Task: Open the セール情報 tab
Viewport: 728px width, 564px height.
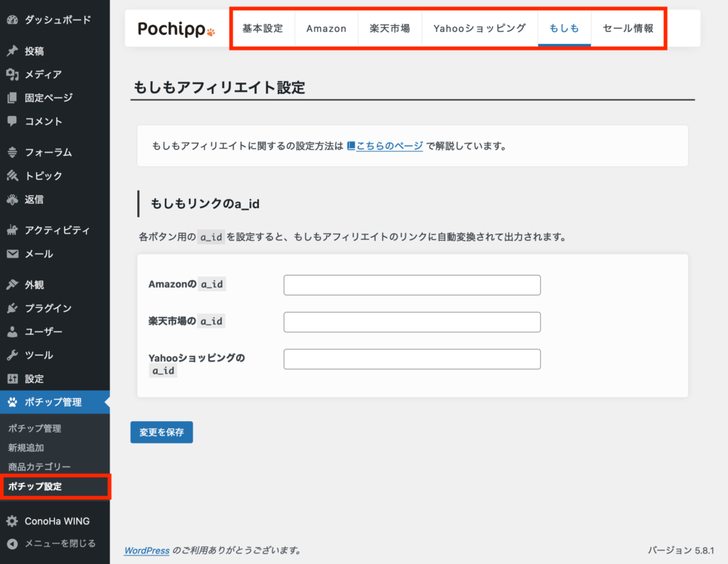Action: (628, 28)
